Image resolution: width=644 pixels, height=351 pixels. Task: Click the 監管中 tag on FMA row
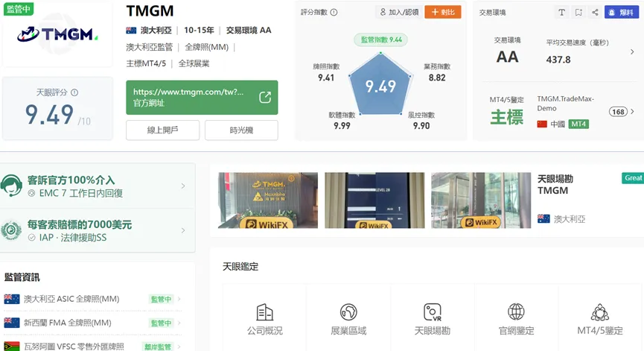[161, 323]
